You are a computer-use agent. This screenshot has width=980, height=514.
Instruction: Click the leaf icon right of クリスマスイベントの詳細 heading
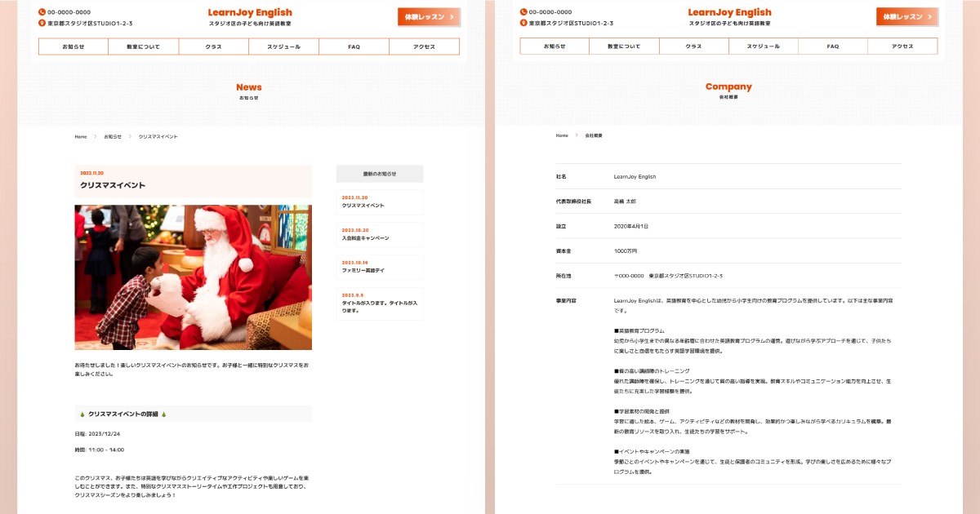pos(165,413)
